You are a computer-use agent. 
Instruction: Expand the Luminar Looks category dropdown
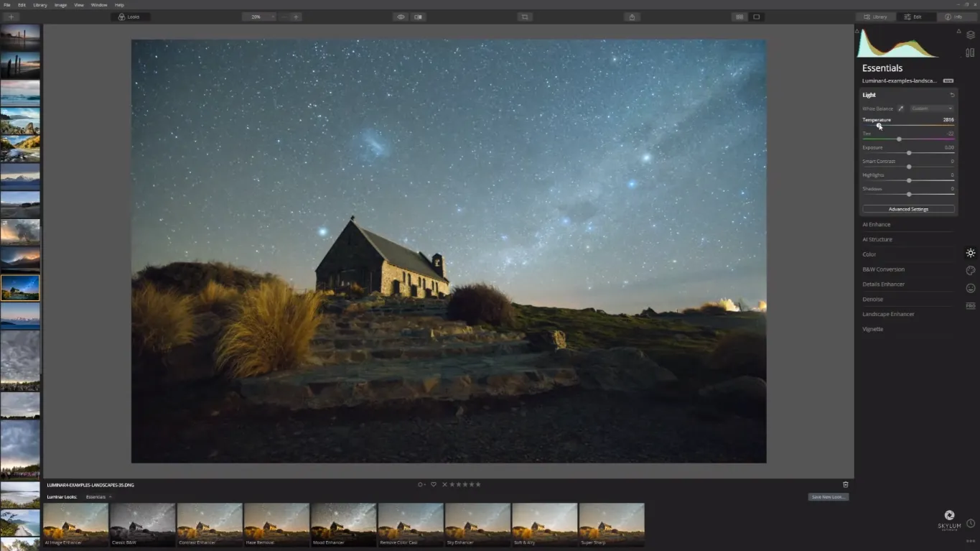(99, 497)
